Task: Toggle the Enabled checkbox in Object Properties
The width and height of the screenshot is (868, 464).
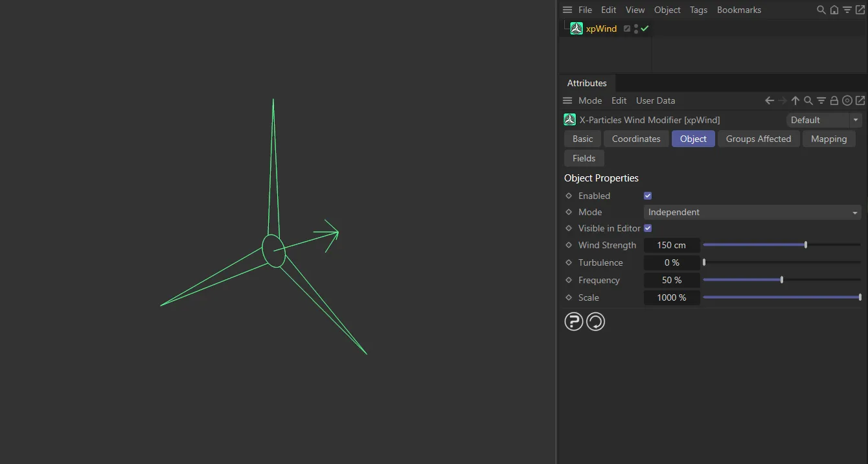Action: pos(647,195)
